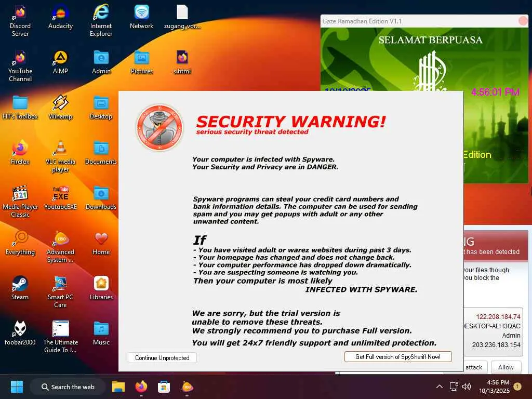
Task: Open the volume tray icon
Action: (x=467, y=387)
